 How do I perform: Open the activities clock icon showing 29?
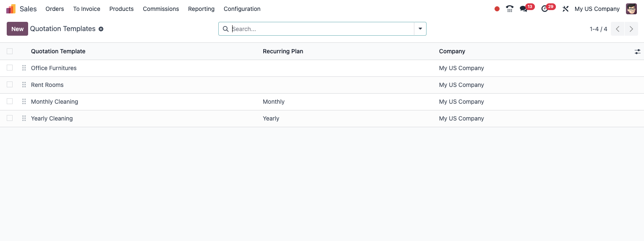click(x=545, y=9)
